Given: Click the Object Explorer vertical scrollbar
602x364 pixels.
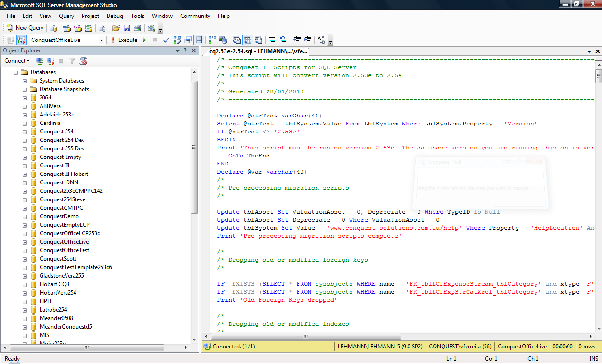Looking at the screenshot, I should click(x=194, y=147).
